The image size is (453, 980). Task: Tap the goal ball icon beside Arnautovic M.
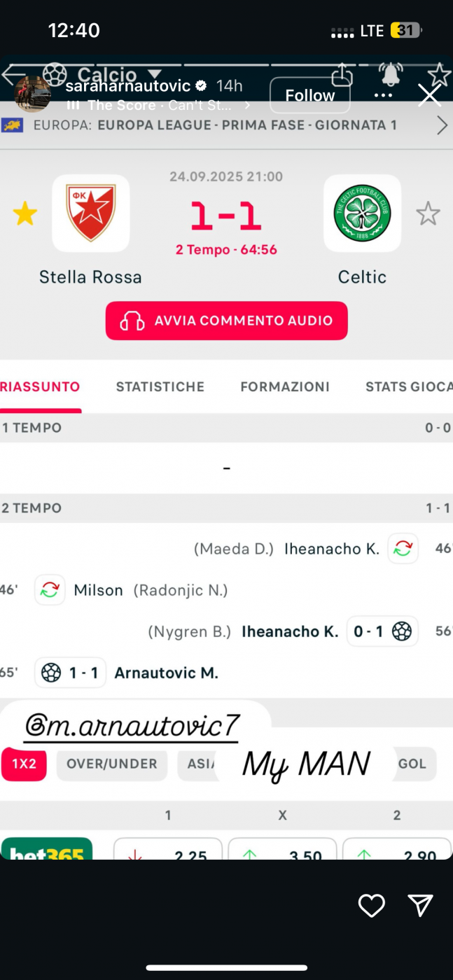point(51,673)
